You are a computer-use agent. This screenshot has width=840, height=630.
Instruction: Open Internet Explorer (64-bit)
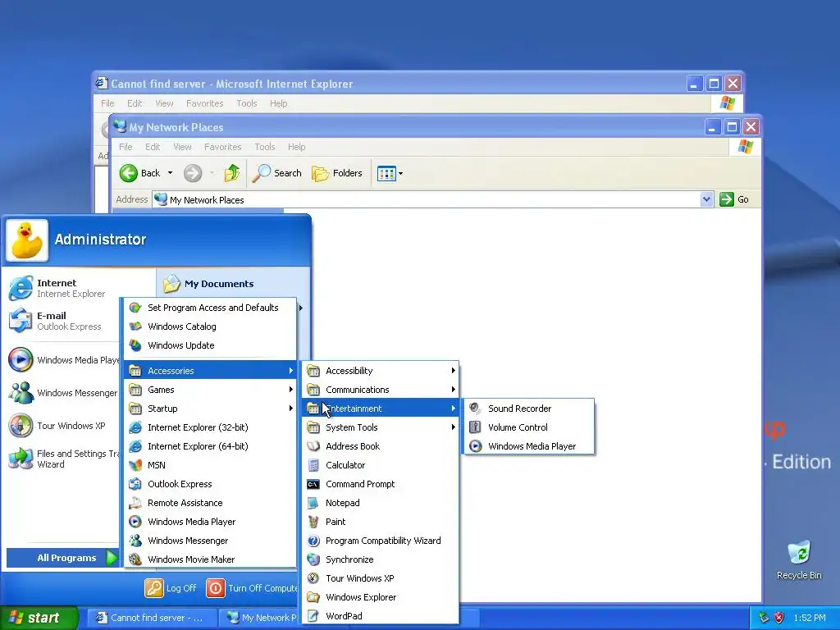(x=210, y=445)
